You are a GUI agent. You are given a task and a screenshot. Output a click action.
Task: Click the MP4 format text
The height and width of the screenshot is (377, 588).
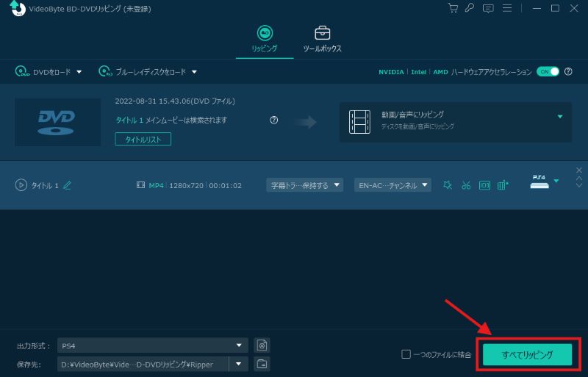tap(156, 185)
